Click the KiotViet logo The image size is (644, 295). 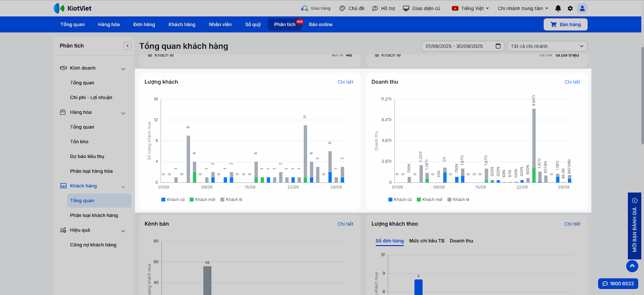(x=72, y=8)
